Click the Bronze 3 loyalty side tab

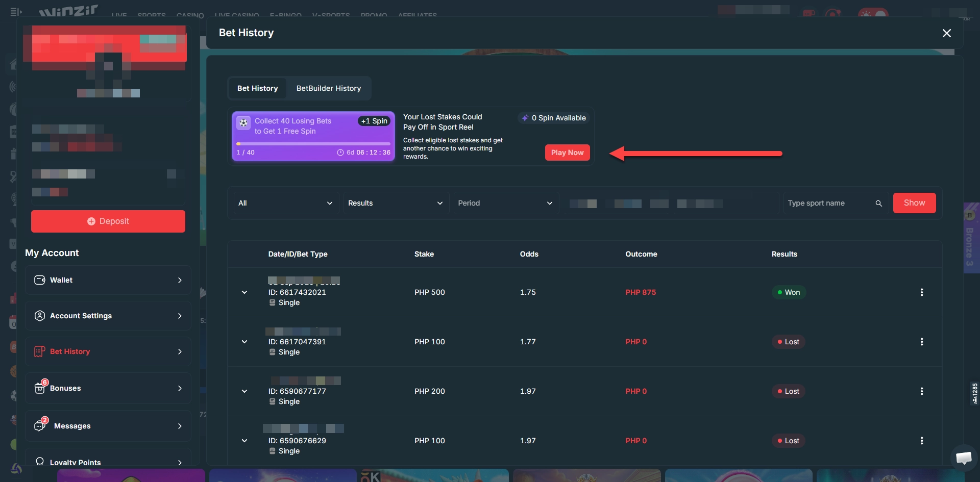(970, 238)
